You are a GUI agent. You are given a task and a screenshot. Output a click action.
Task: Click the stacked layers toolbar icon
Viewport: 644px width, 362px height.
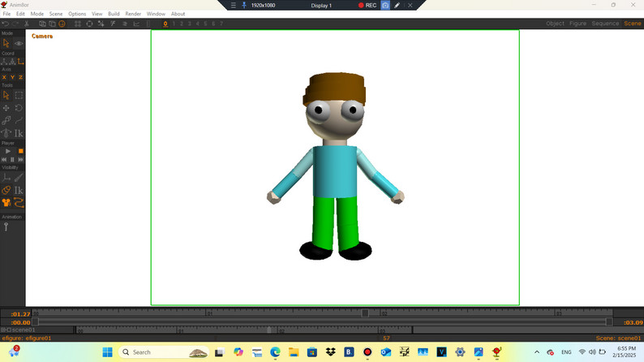pyautogui.click(x=125, y=24)
